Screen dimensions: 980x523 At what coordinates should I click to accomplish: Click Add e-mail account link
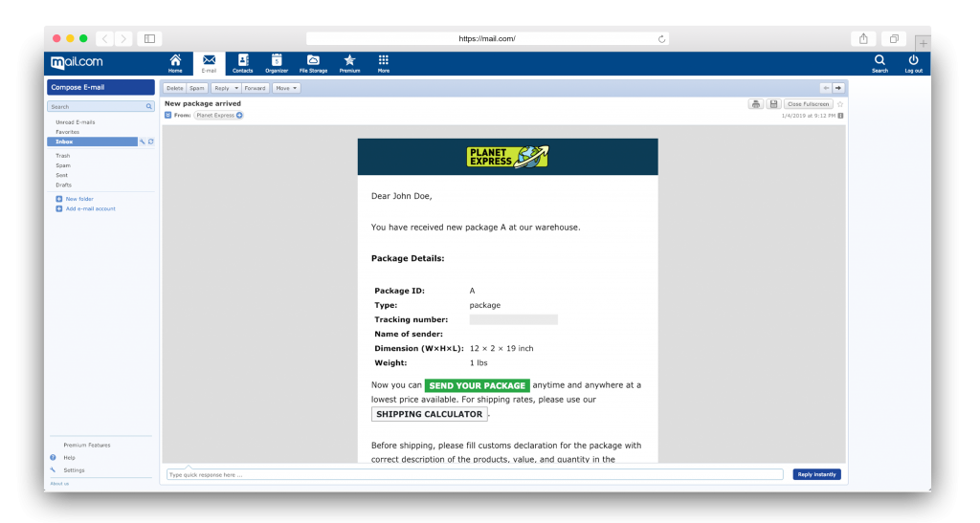91,209
